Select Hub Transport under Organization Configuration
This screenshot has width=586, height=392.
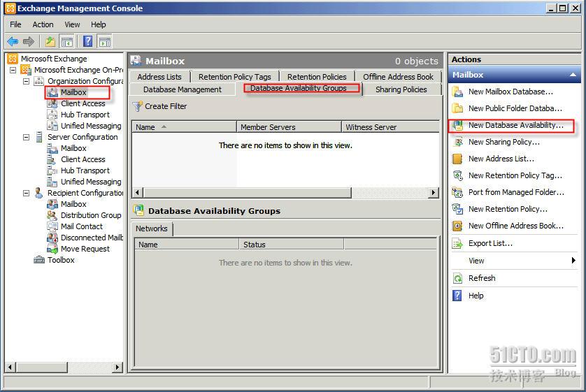point(85,115)
